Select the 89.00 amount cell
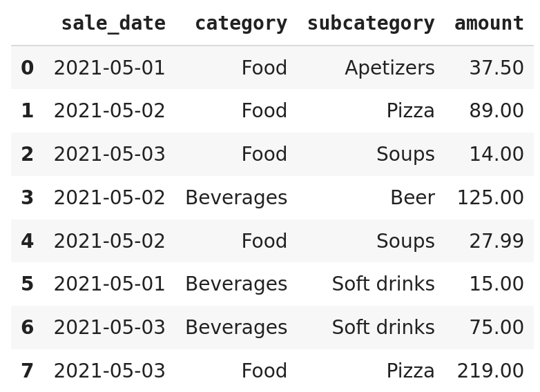The width and height of the screenshot is (540, 392). pos(496,111)
